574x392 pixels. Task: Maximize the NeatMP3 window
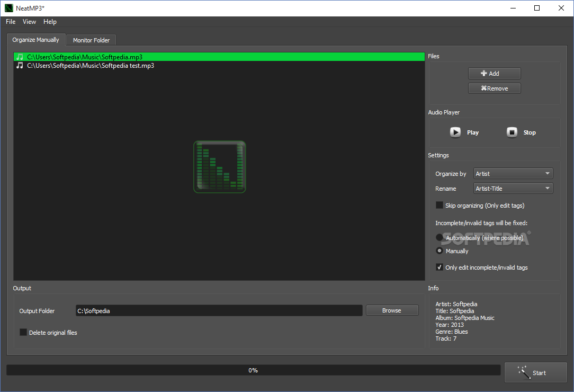click(x=537, y=8)
